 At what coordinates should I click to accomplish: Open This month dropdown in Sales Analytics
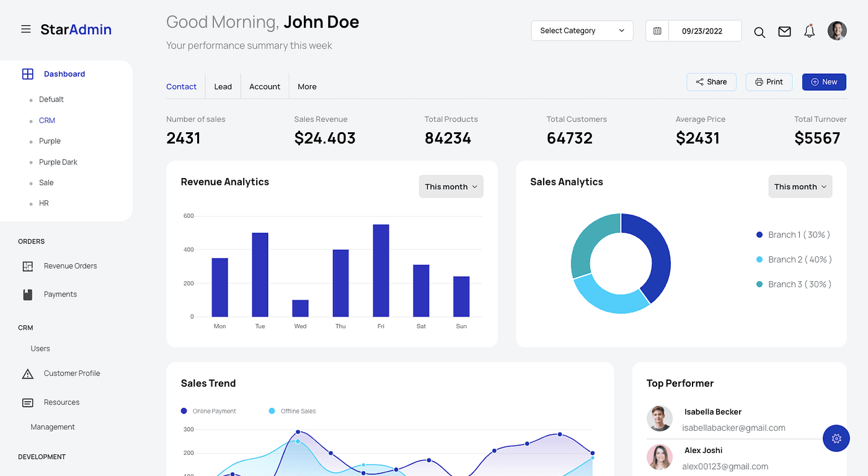point(800,186)
